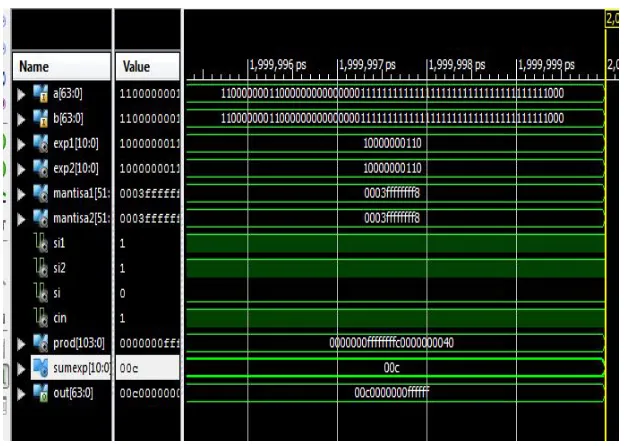Click the 00c value of sumexp
Image resolution: width=624 pixels, height=446 pixels.
click(129, 368)
